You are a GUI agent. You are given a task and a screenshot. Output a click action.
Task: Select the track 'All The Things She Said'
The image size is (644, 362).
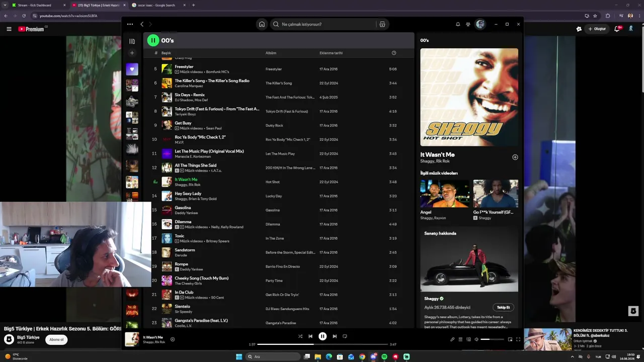196,165
